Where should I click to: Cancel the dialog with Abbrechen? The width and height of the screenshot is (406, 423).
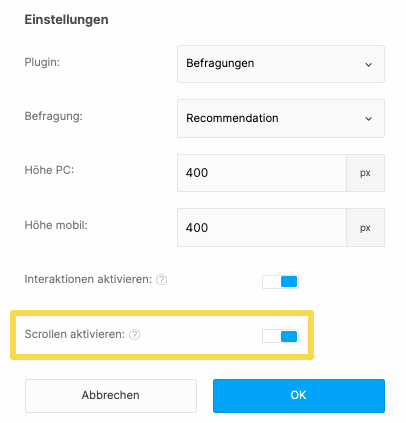click(111, 396)
